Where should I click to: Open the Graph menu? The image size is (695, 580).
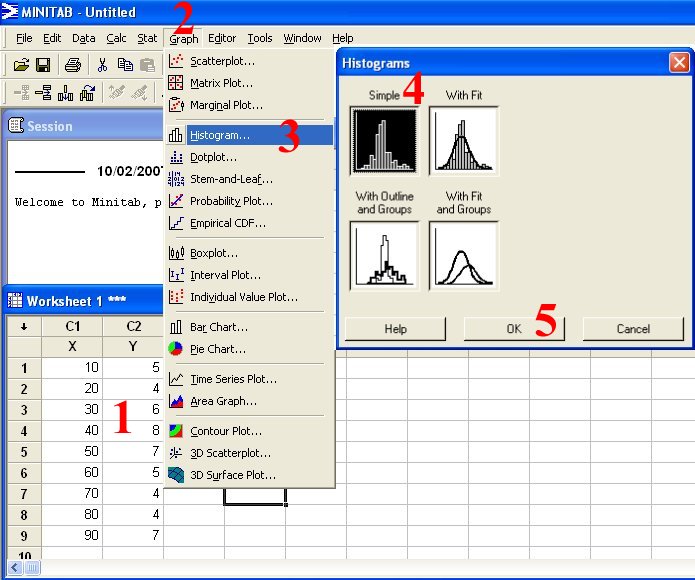point(184,39)
